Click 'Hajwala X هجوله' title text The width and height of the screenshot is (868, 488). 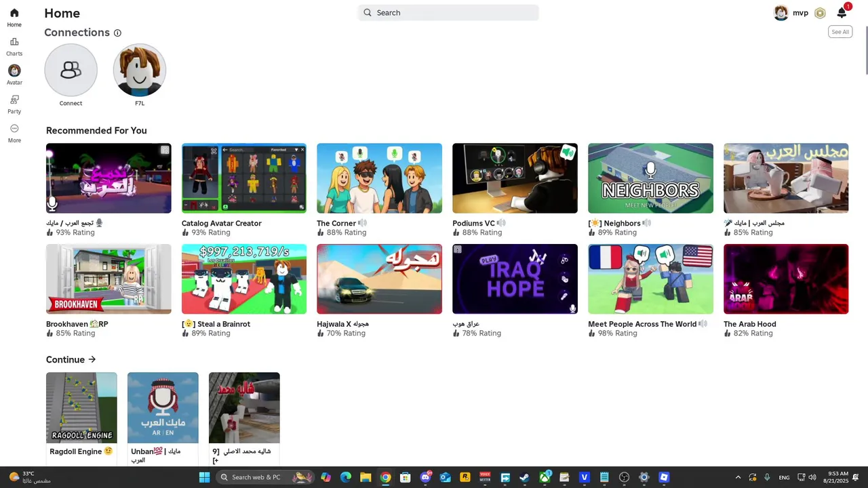pos(342,324)
